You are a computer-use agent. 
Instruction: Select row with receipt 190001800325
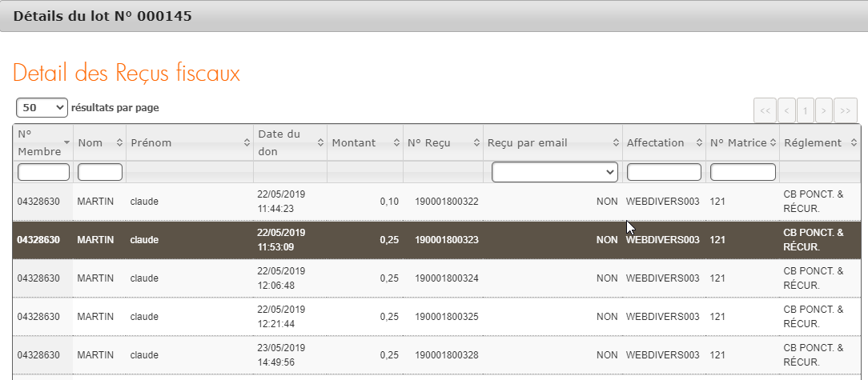(x=446, y=317)
